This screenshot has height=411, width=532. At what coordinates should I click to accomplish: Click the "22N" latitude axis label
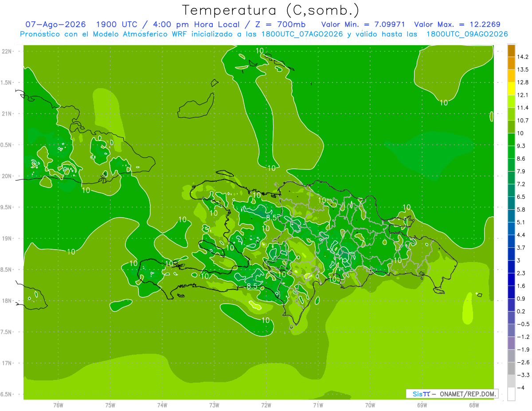(x=7, y=51)
